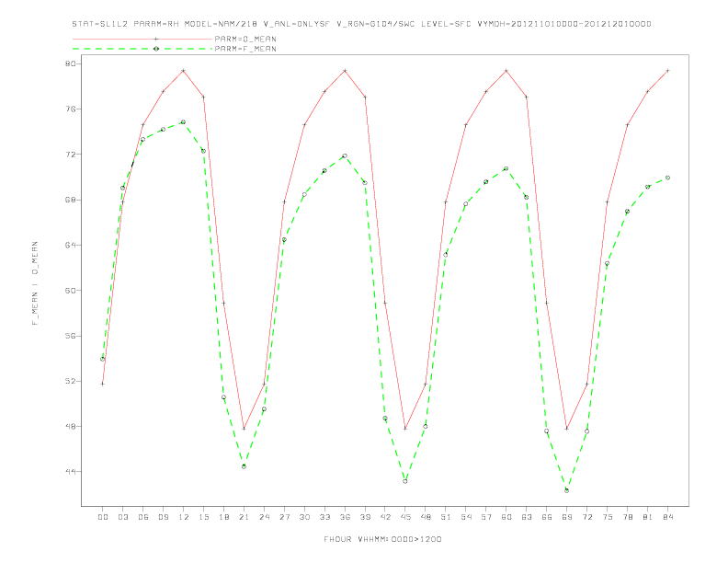Select the red O_MEAN peak point at hour 12

[184, 71]
